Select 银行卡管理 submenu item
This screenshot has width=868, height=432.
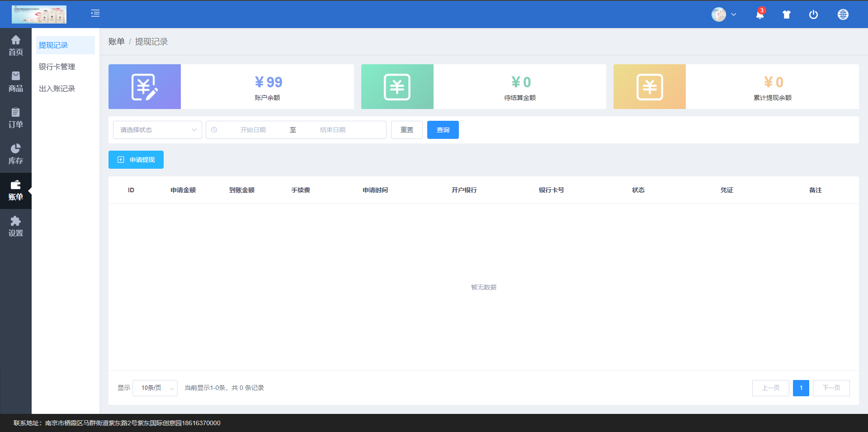tap(57, 67)
